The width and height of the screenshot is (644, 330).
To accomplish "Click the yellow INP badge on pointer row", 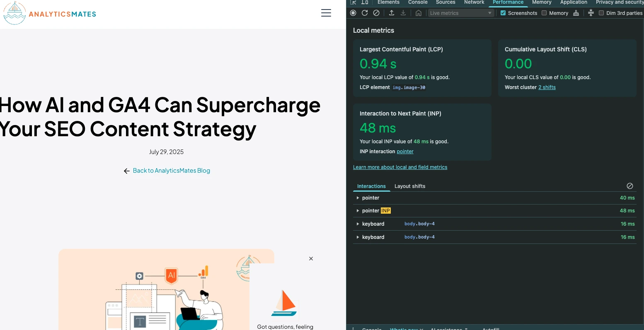I will (x=385, y=211).
